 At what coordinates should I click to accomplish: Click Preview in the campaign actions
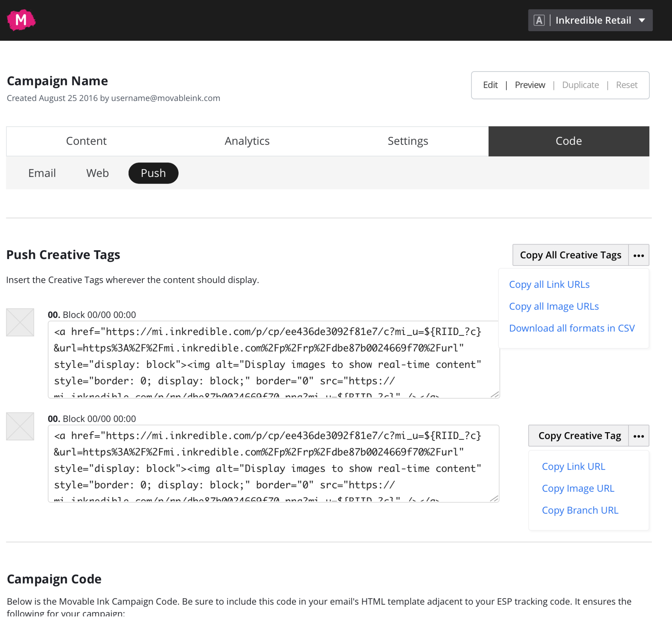pyautogui.click(x=529, y=85)
